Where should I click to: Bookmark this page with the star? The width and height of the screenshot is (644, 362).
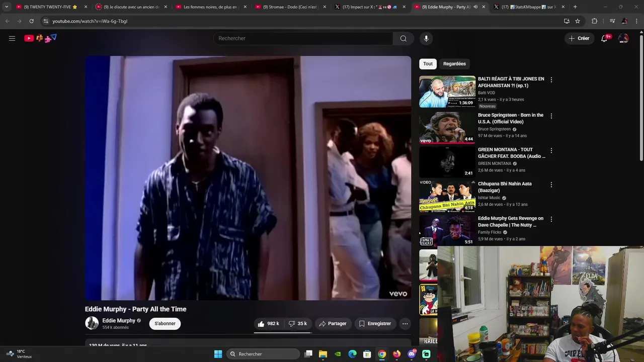578,21
